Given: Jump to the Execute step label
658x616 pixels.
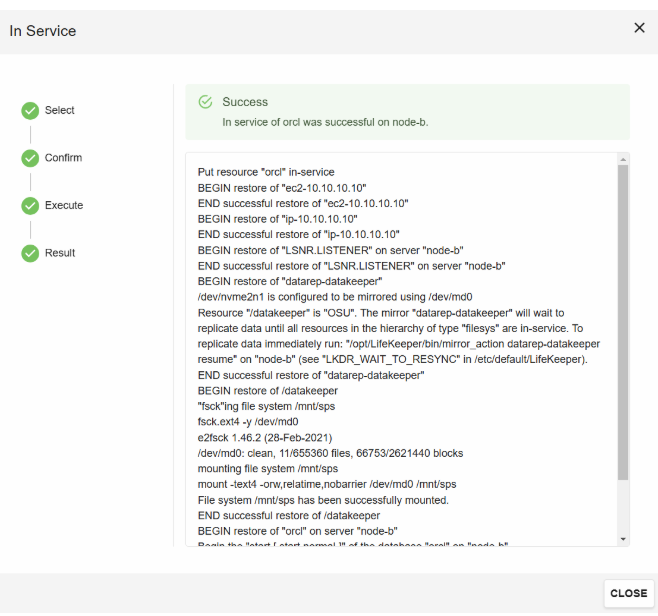Looking at the screenshot, I should tap(64, 205).
